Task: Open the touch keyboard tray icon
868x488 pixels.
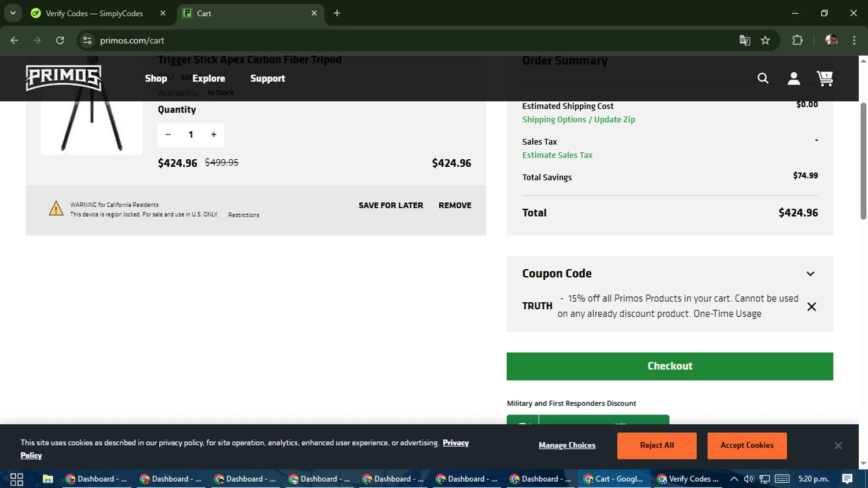Action: point(782,479)
